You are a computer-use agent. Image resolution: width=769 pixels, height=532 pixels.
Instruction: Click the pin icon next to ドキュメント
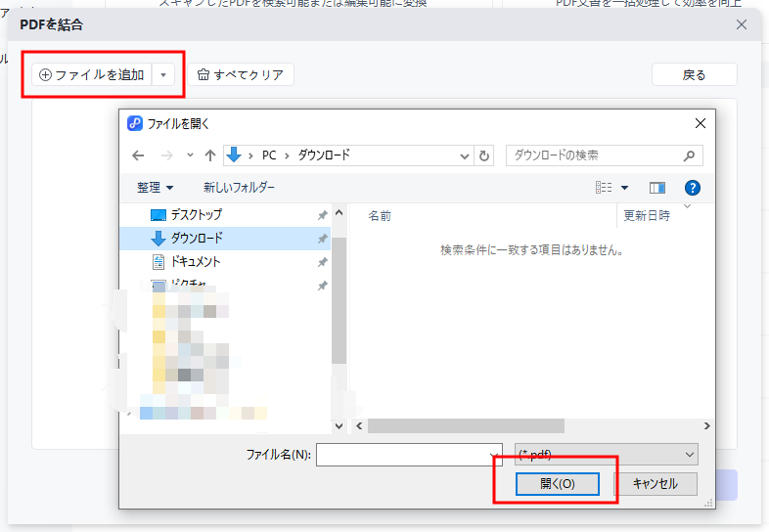coord(322,262)
